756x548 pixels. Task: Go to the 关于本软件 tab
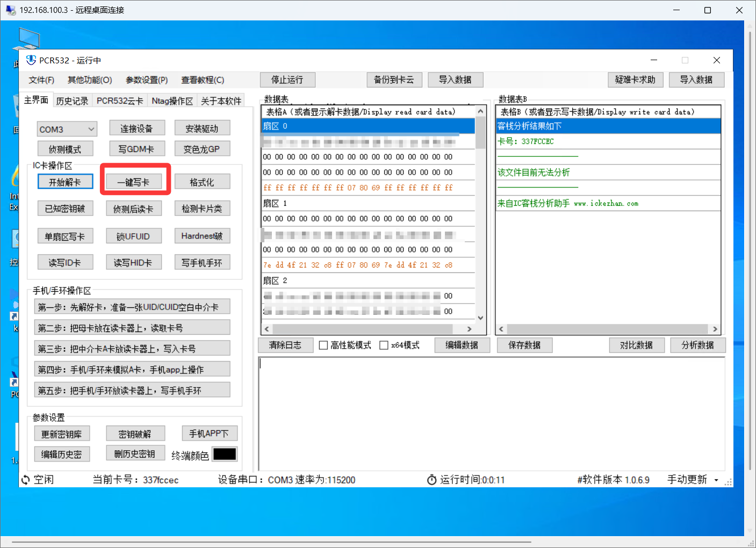221,101
